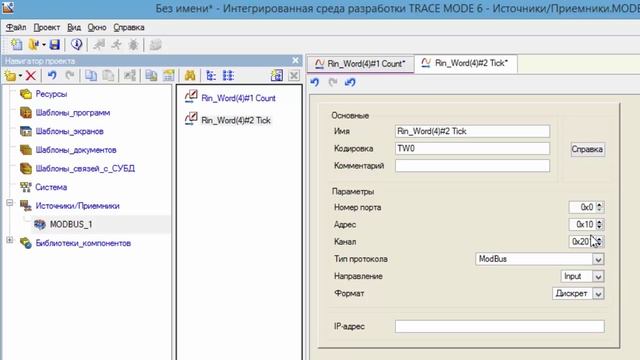Click the Номер порта value field 0x0
The image size is (640, 360).
(582, 207)
